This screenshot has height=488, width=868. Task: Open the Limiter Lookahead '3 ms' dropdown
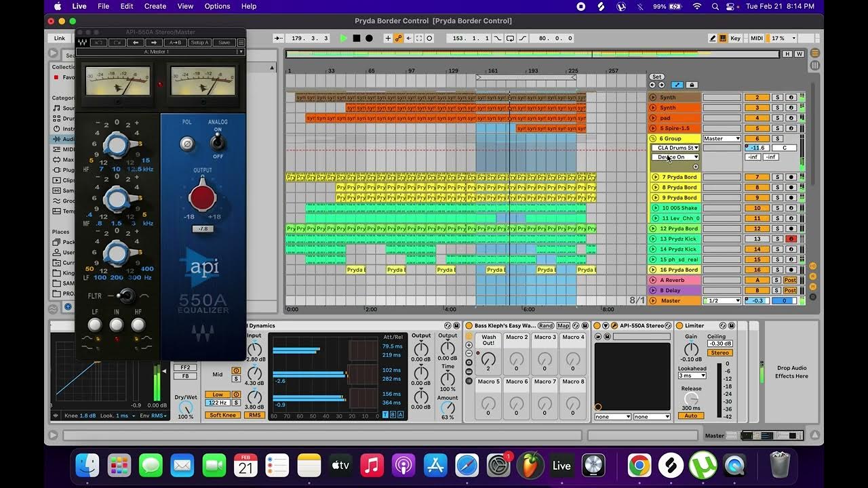click(692, 375)
